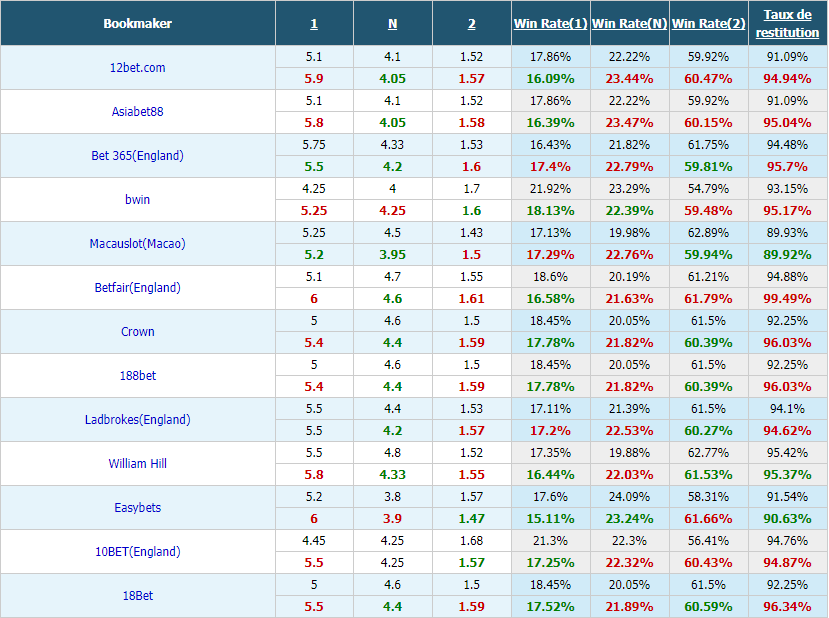The height and width of the screenshot is (618, 829).
Task: Sort by the Win Rate(2) header
Action: [708, 23]
